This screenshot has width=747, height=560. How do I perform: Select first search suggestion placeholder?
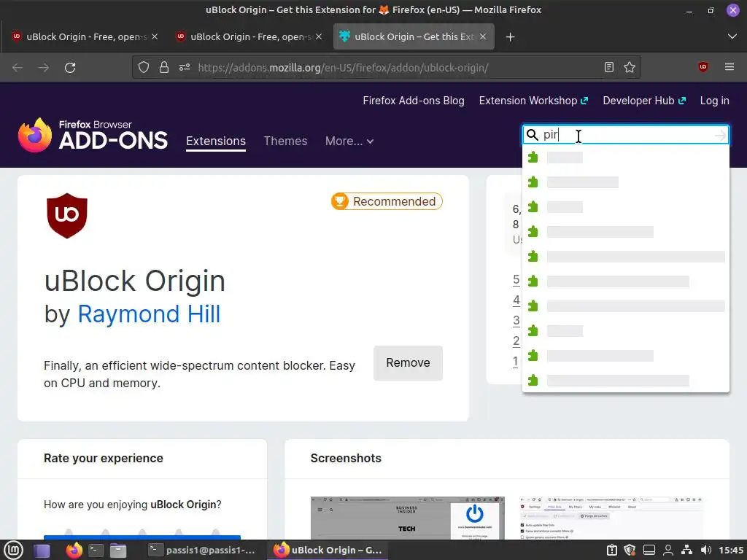(626, 157)
